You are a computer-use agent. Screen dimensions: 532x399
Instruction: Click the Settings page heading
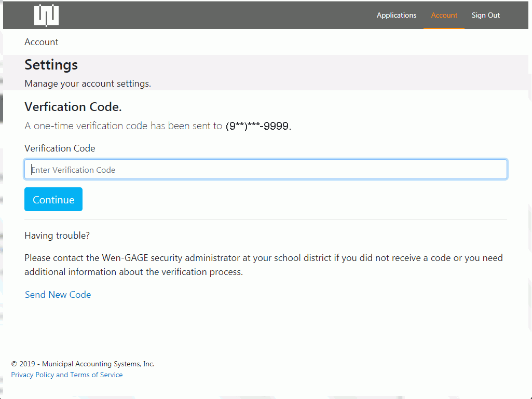click(x=51, y=65)
